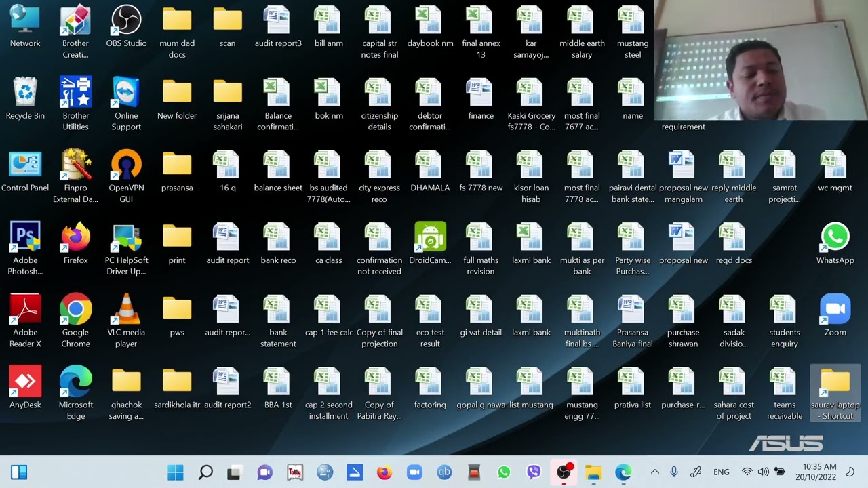Screen dimensions: 868x488
Task: Select the Network desktop icon
Action: [25, 27]
